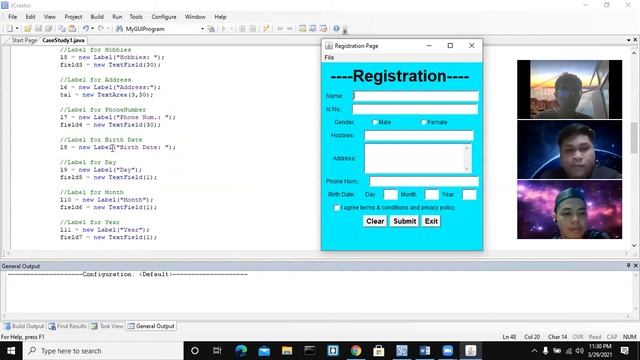Open the Tools menu
This screenshot has height=360, width=640.
click(x=136, y=17)
